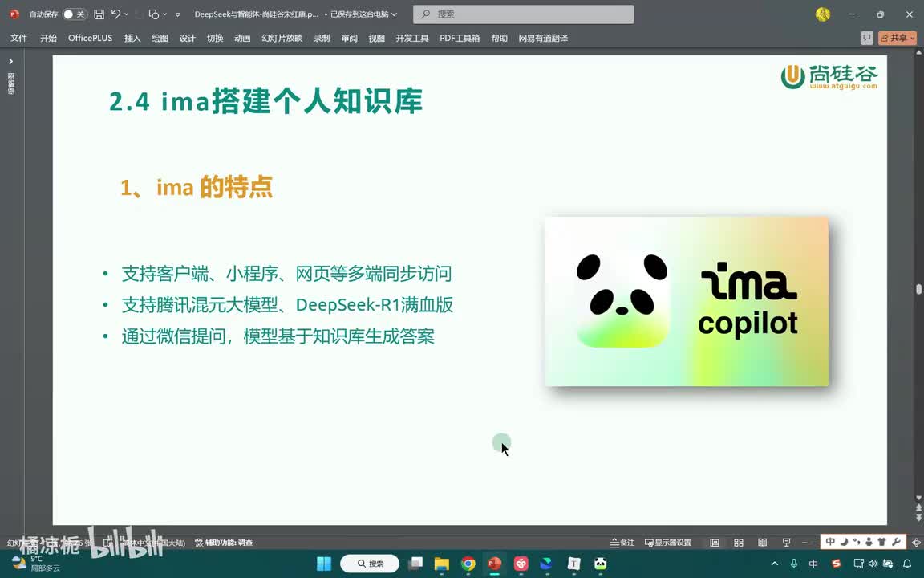Switch to Reading view icon
This screenshot has height=578, width=924.
[762, 543]
